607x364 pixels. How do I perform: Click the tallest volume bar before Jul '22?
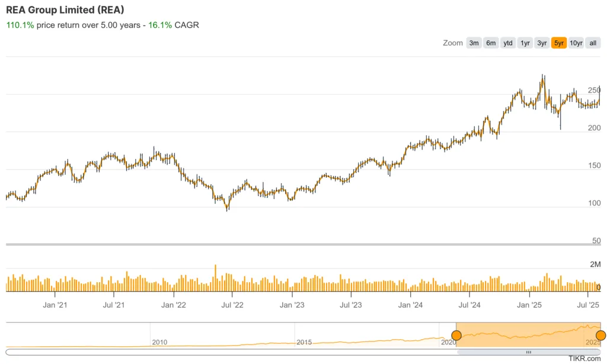coord(216,277)
